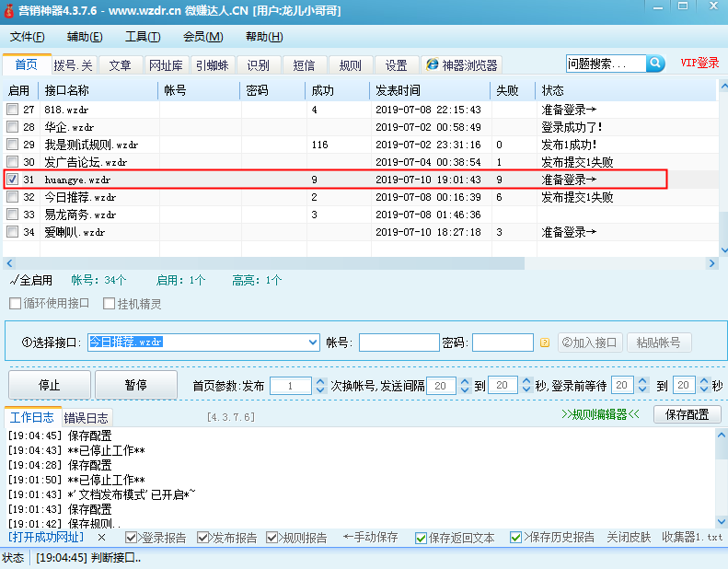This screenshot has height=569, width=728.
Task: Adjust the second 发送间隔 stepper arrows
Action: pos(526,385)
